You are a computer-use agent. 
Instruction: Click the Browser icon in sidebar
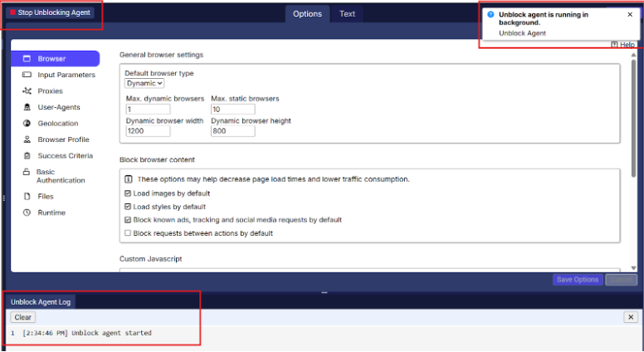click(27, 59)
